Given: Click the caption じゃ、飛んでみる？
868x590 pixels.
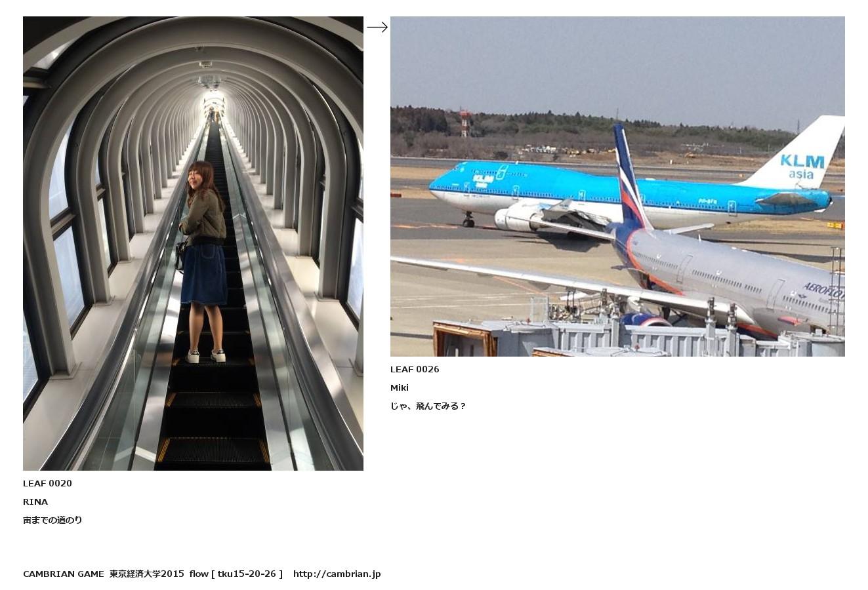Looking at the screenshot, I should (428, 406).
